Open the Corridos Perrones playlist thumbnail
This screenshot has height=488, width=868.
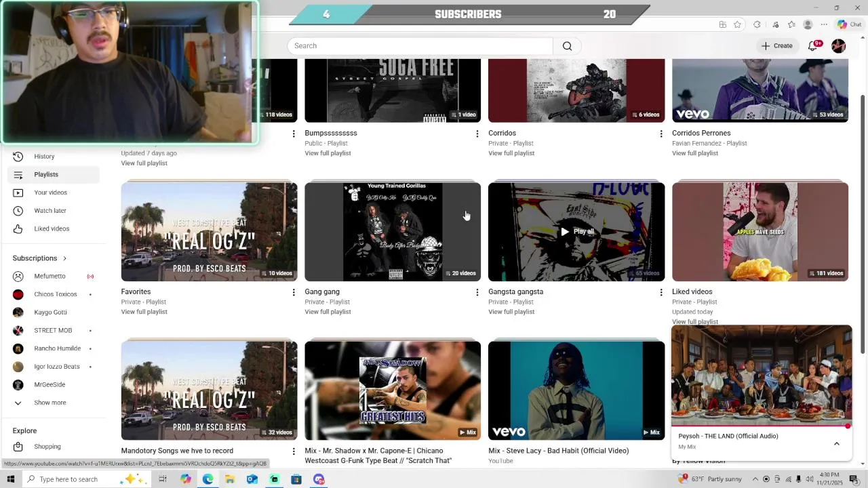point(760,90)
